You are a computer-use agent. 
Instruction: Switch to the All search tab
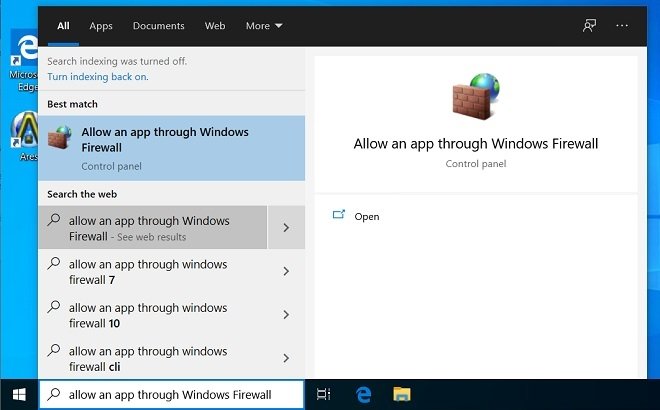pyautogui.click(x=63, y=26)
